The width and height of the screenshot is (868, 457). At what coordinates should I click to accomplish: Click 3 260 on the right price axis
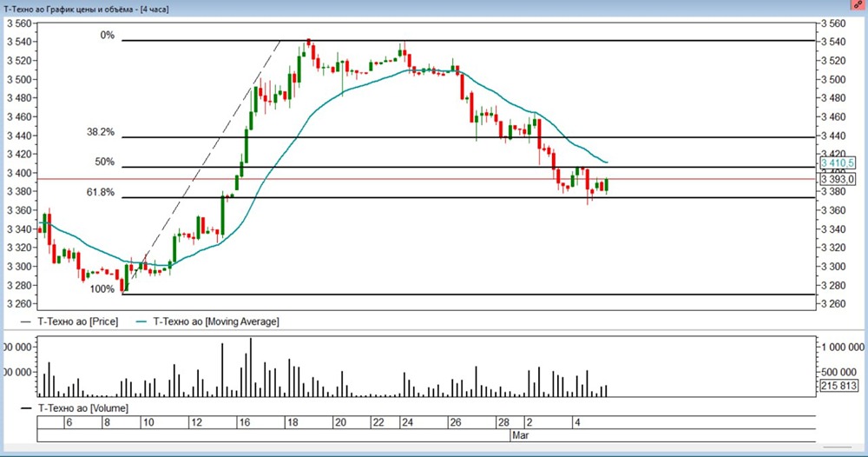tap(833, 303)
